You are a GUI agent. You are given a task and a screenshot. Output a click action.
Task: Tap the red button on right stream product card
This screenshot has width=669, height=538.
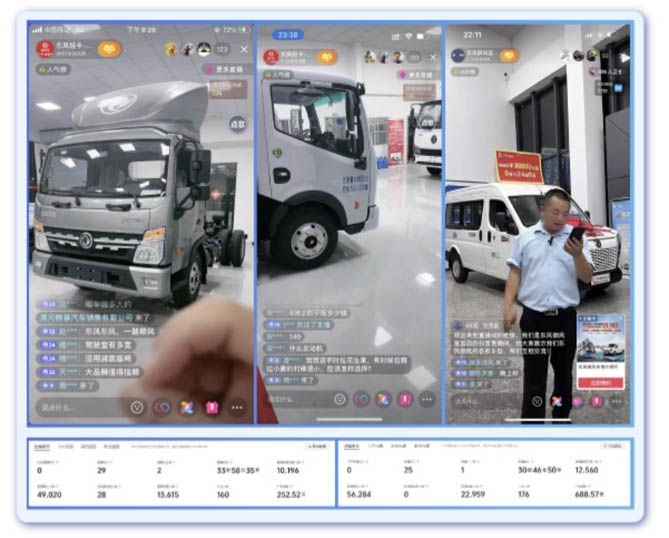pos(602,382)
